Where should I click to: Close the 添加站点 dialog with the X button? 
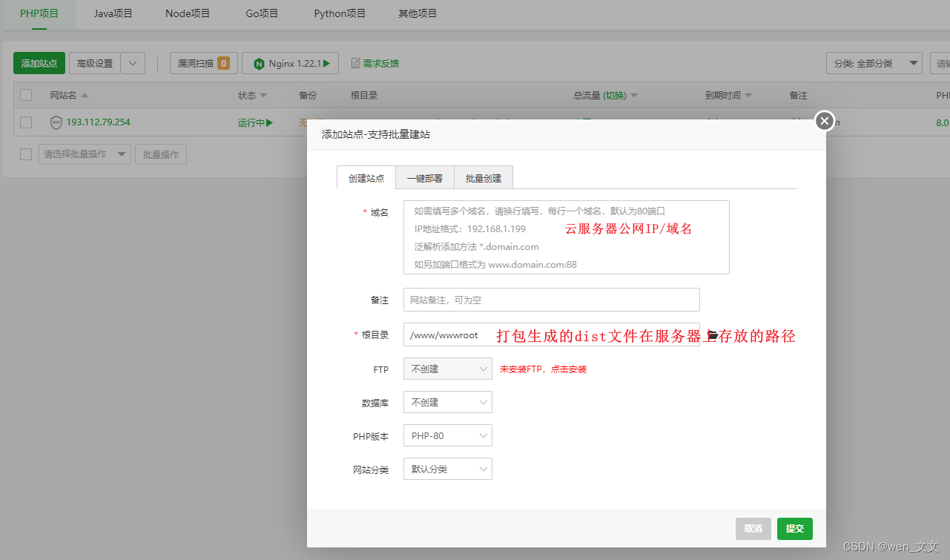(x=824, y=120)
